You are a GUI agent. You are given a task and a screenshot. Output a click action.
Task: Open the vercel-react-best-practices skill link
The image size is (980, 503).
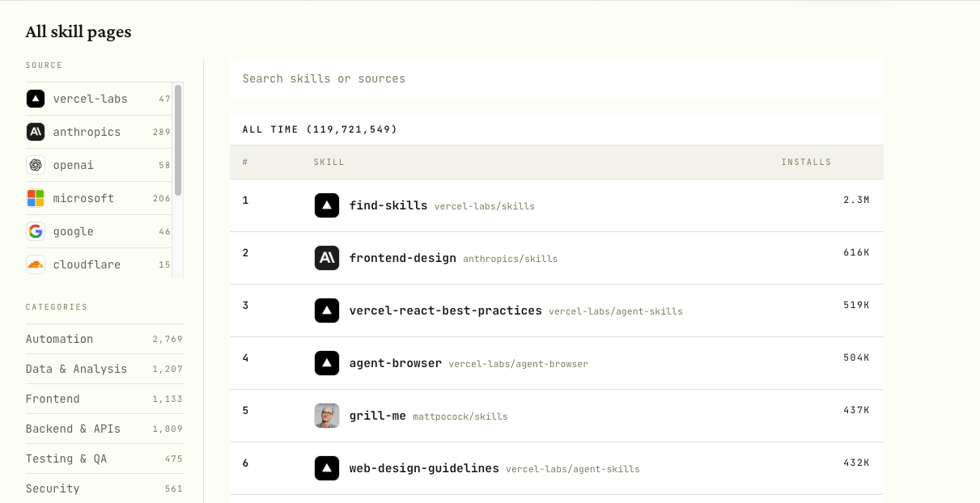tap(446, 311)
